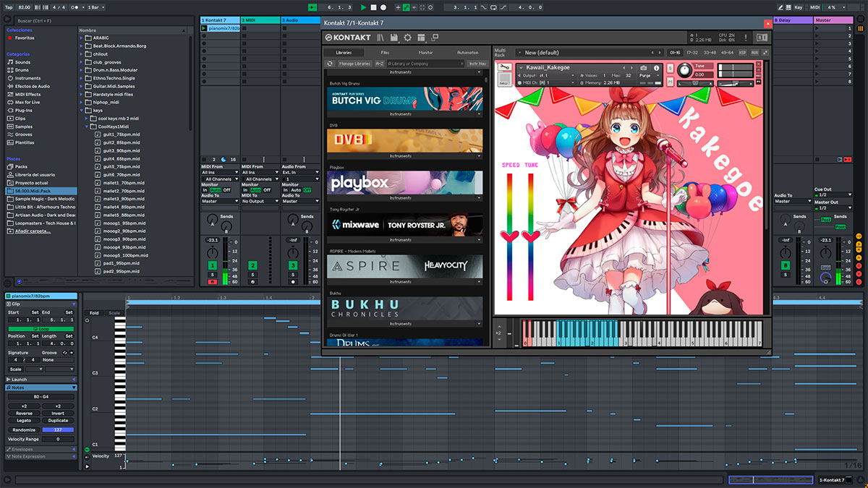Screen dimensions: 868x488
Task: Click Kontakt preset previous arrow
Action: [x=652, y=53]
